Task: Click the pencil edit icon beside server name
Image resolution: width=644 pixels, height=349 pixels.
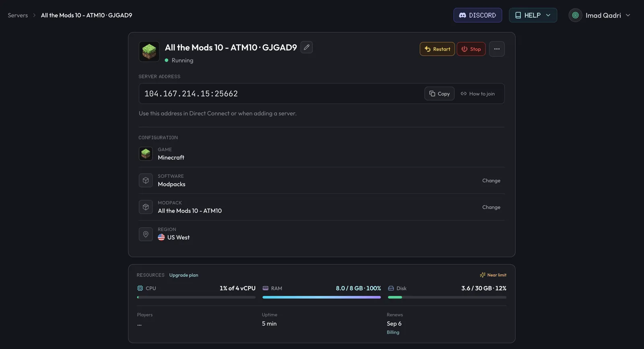Action: coord(306,47)
